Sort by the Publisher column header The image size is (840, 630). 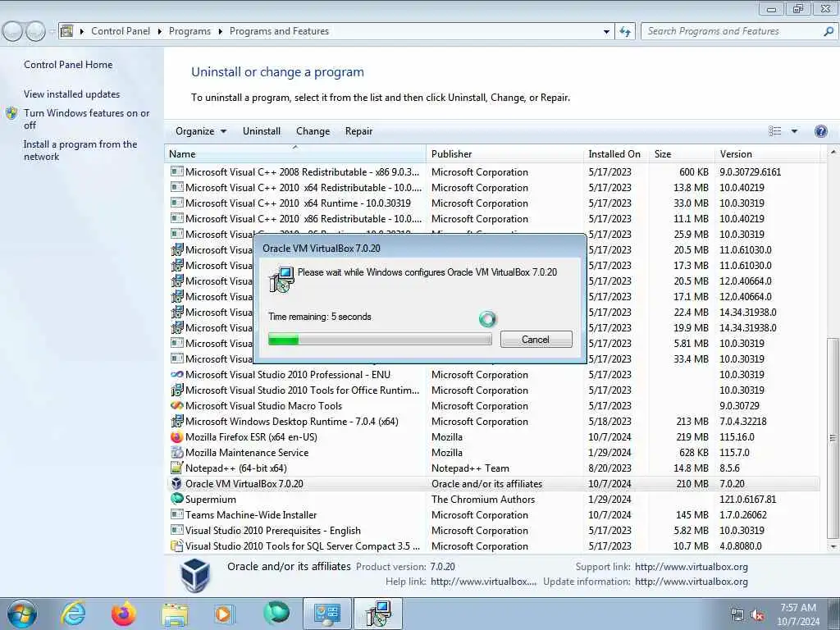coord(504,153)
